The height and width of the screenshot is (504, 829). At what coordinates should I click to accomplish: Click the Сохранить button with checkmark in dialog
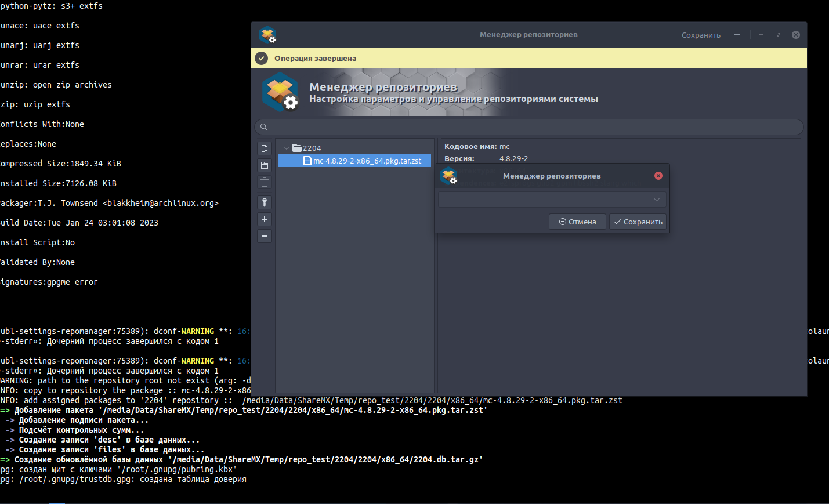(x=638, y=222)
